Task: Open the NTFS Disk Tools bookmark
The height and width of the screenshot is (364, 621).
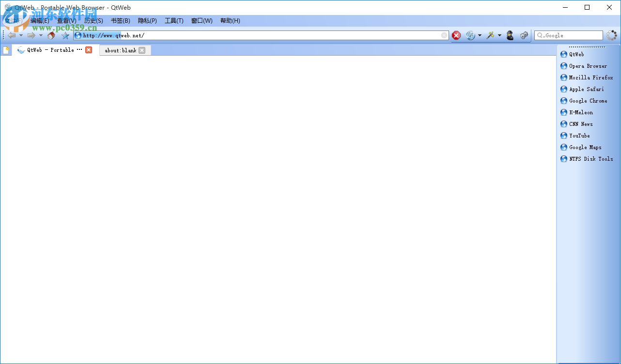Action: coord(587,159)
